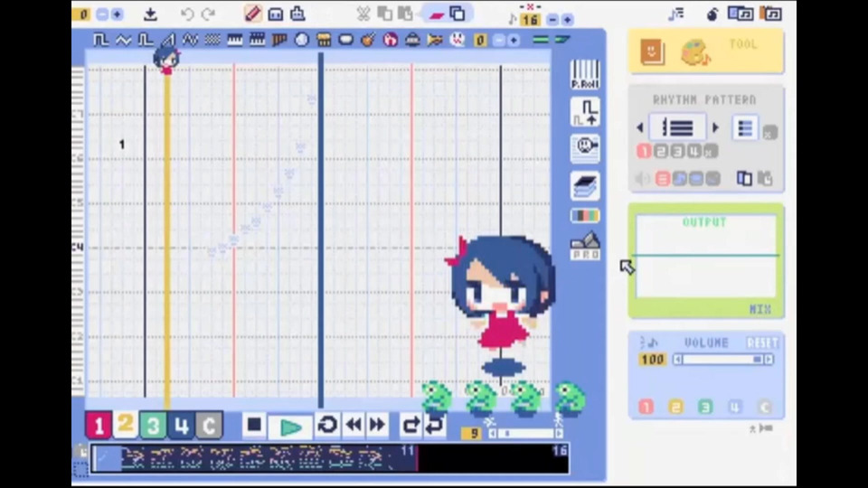Open the P.Roll piano roll view
The width and height of the screenshot is (868, 488).
(585, 75)
